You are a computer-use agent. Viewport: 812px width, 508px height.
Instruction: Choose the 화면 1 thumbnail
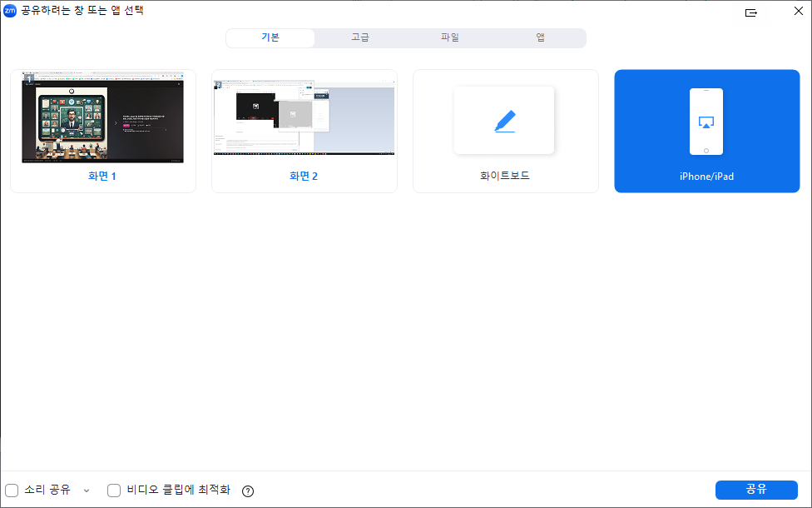tap(102, 117)
